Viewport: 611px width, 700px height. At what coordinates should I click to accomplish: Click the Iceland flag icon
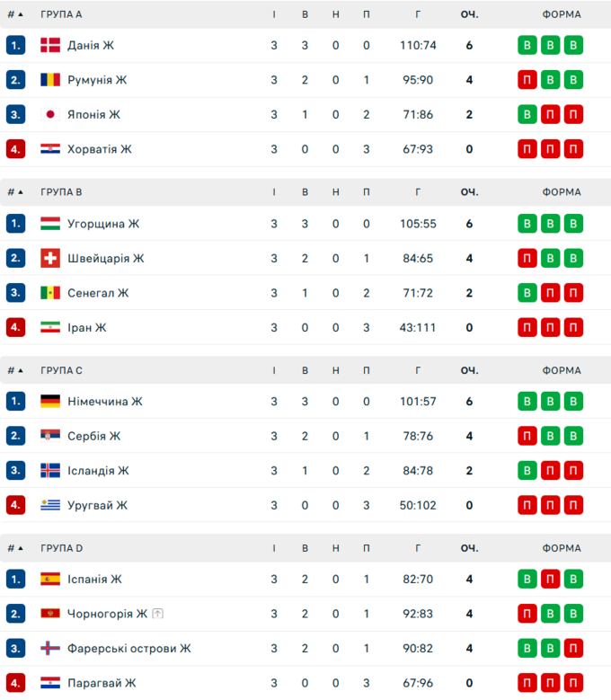pos(50,471)
